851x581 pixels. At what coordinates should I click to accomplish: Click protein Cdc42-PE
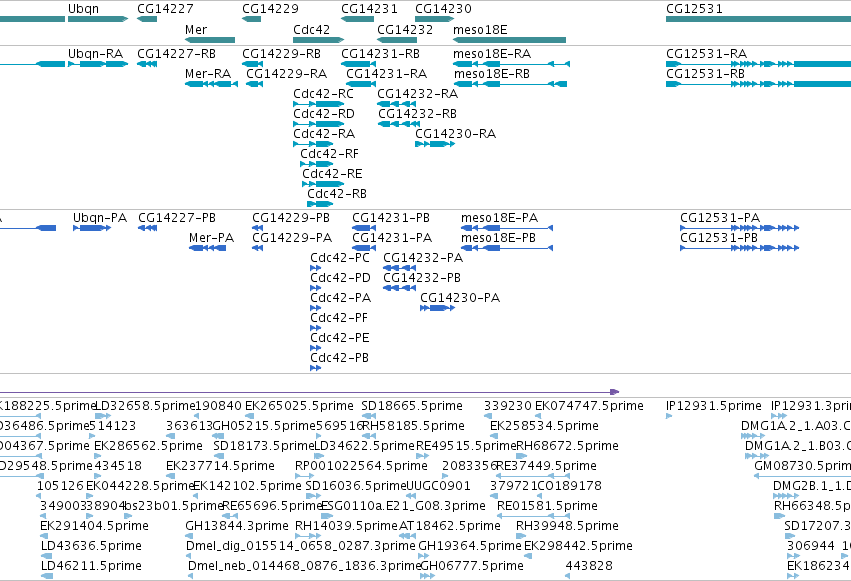tap(315, 348)
